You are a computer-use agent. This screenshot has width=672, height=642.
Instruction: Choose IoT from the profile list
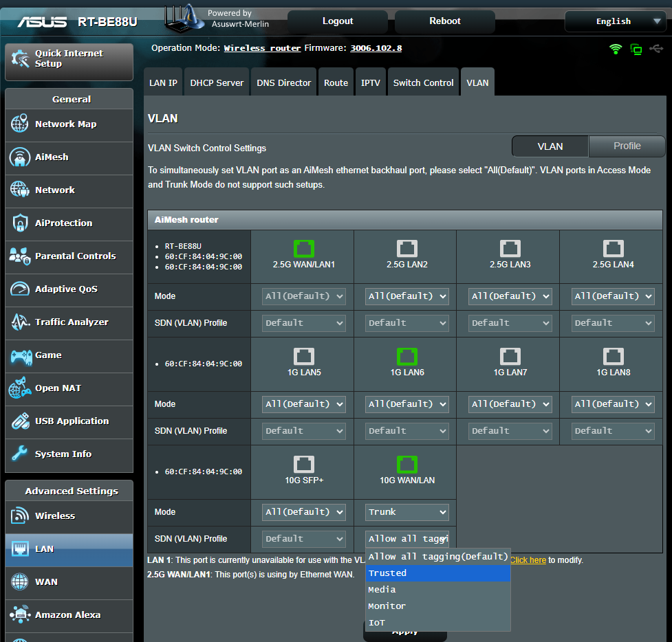tap(438, 623)
